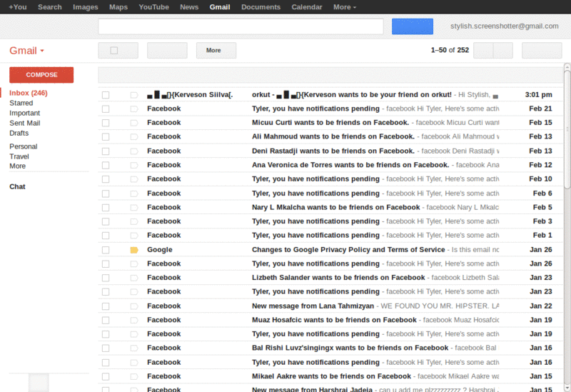Unmark yellow importance marker on Google email
Image resolution: width=571 pixels, height=392 pixels.
[x=134, y=250]
